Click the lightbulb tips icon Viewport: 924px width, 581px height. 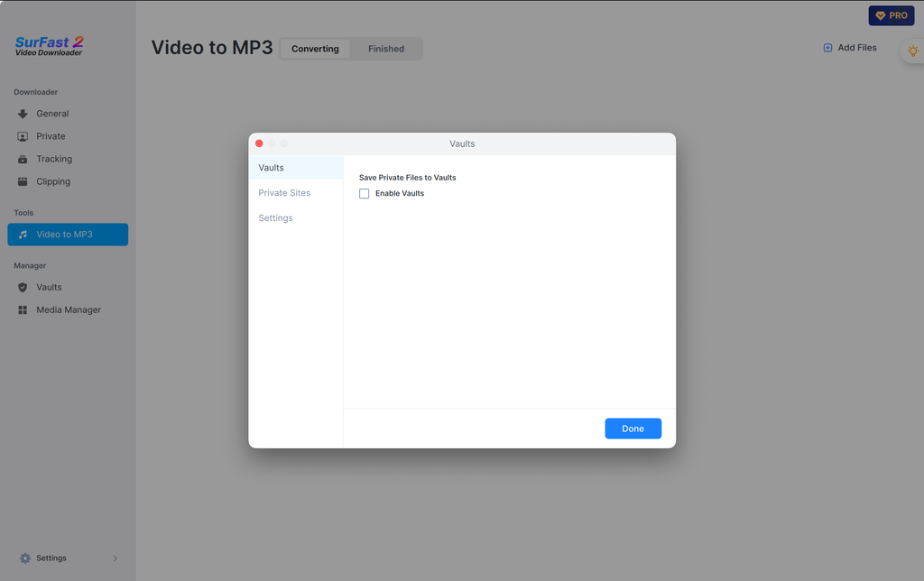point(913,51)
